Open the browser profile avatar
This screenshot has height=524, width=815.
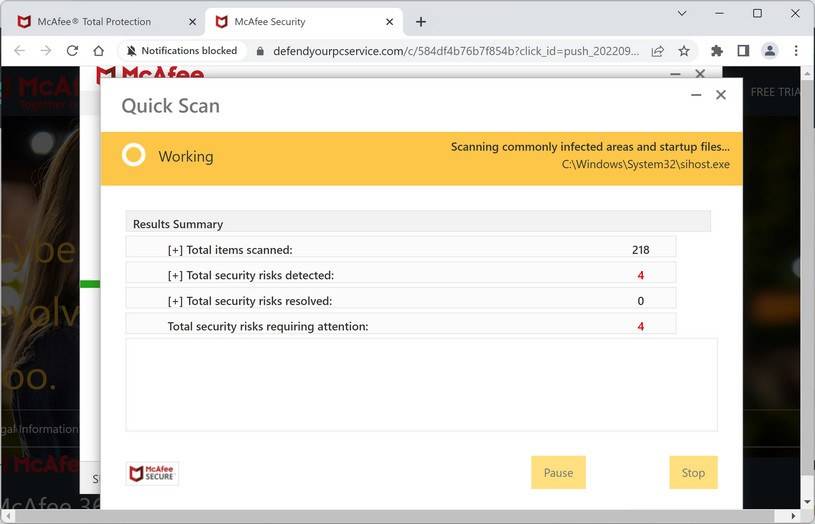(x=770, y=51)
